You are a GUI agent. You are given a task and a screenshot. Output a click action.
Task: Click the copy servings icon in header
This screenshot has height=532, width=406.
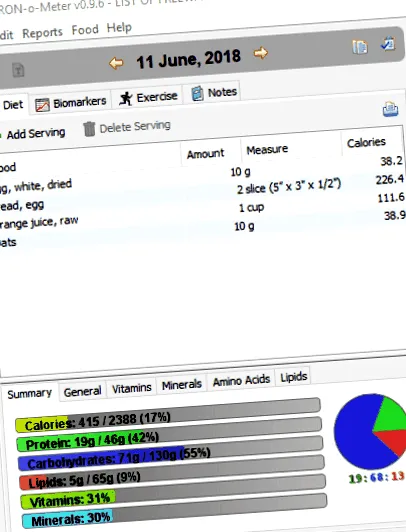pos(360,47)
